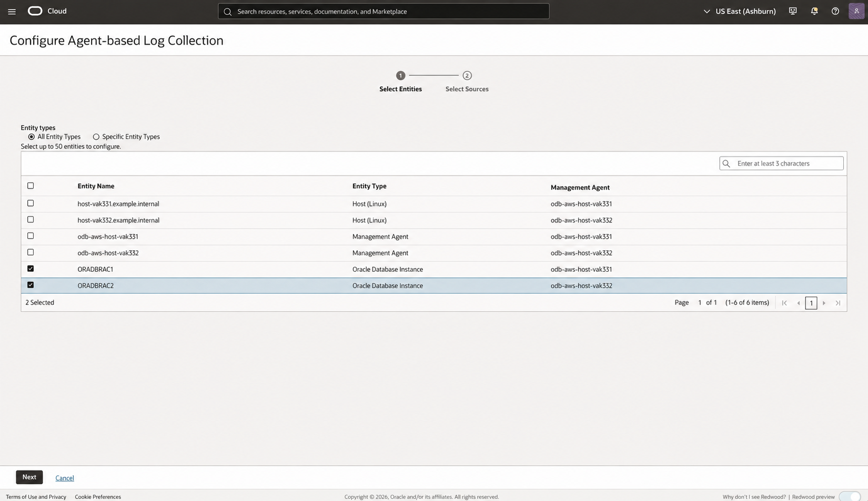Click ORADBRAC1 entity name
Image resolution: width=868 pixels, height=501 pixels.
(x=95, y=269)
